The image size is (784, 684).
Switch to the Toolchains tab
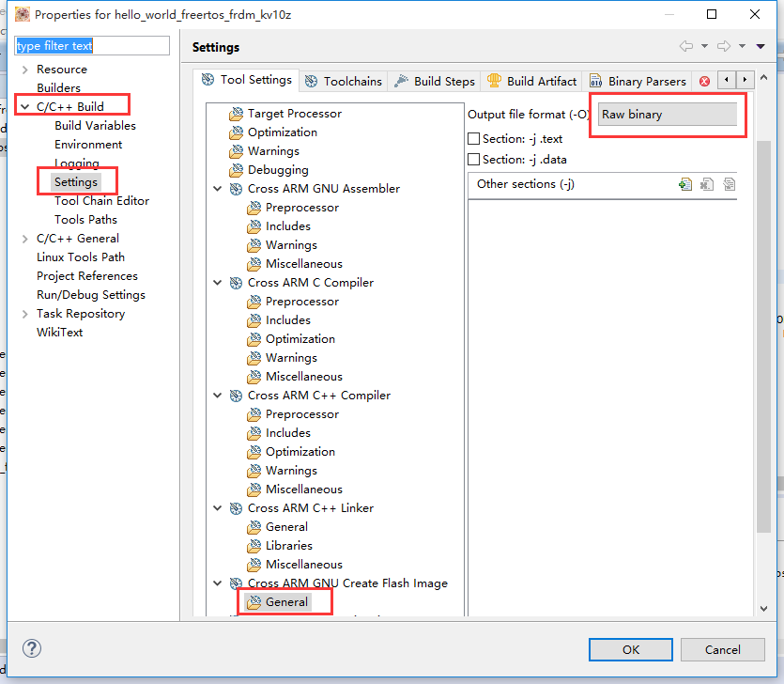(x=343, y=81)
